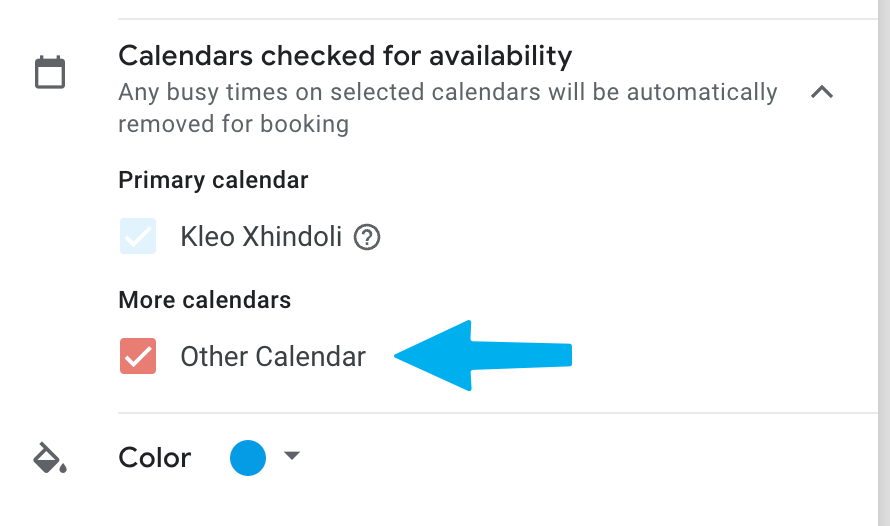The height and width of the screenshot is (526, 890).
Task: Select the More calendars section label
Action: coord(205,299)
